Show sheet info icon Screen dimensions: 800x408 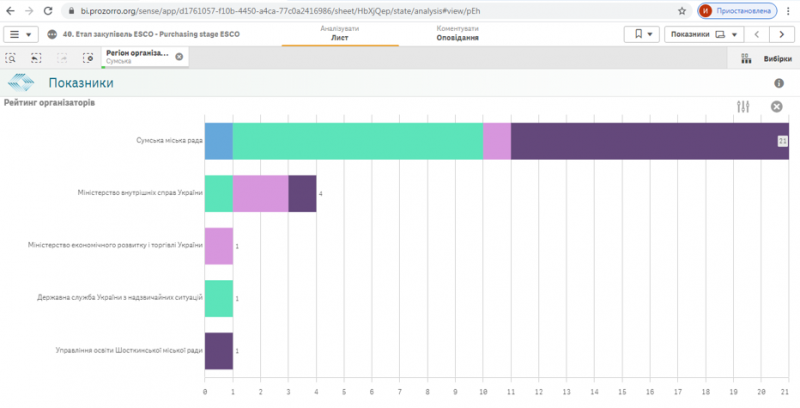pos(779,83)
